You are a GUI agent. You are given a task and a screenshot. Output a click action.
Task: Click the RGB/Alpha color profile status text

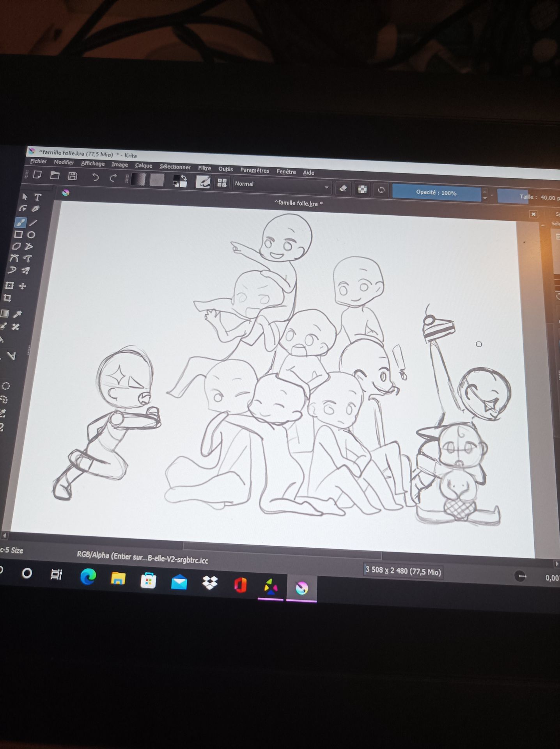click(x=142, y=557)
